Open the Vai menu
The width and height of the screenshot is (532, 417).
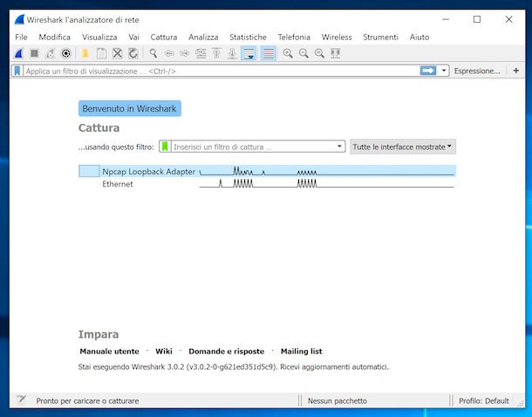pos(133,37)
